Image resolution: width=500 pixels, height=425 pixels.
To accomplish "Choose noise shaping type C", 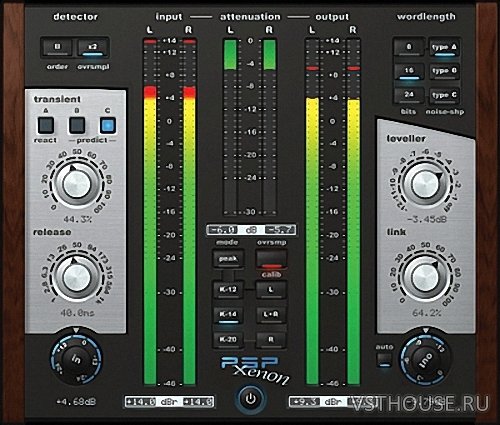I will [444, 96].
